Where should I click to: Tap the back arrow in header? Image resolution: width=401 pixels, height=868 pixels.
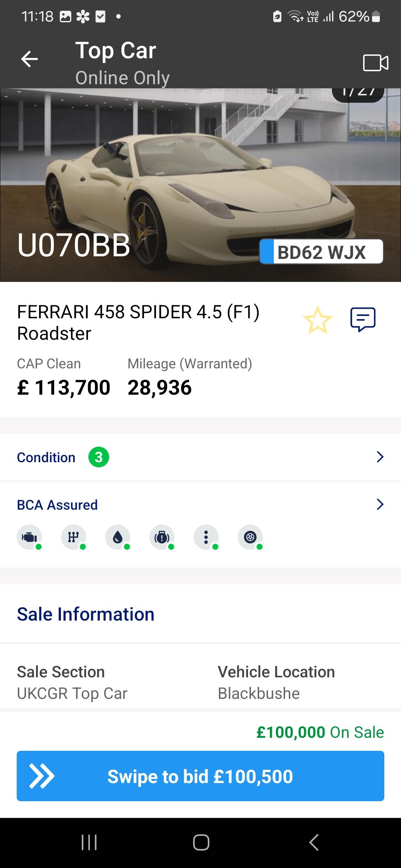click(x=29, y=59)
